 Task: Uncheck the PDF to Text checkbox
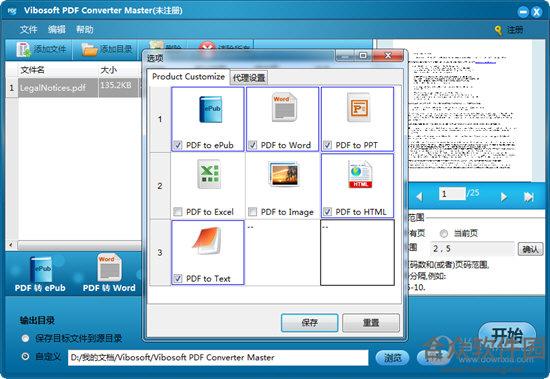tap(178, 278)
